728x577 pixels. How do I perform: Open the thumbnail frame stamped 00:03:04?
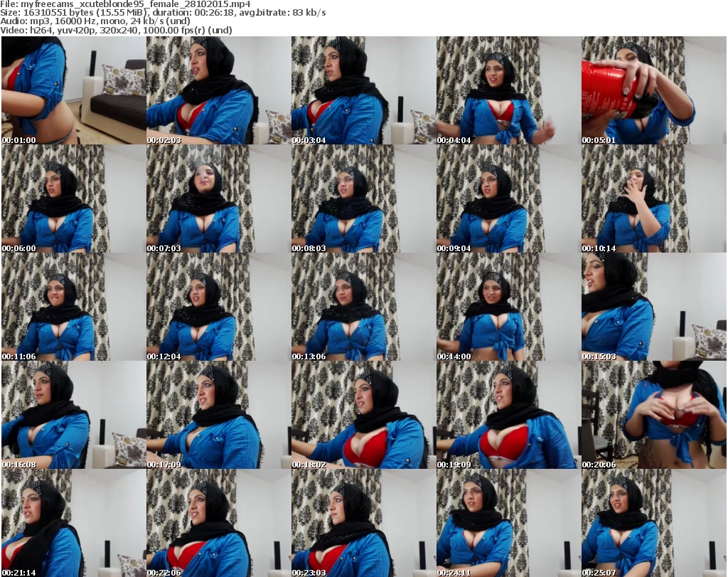point(363,90)
